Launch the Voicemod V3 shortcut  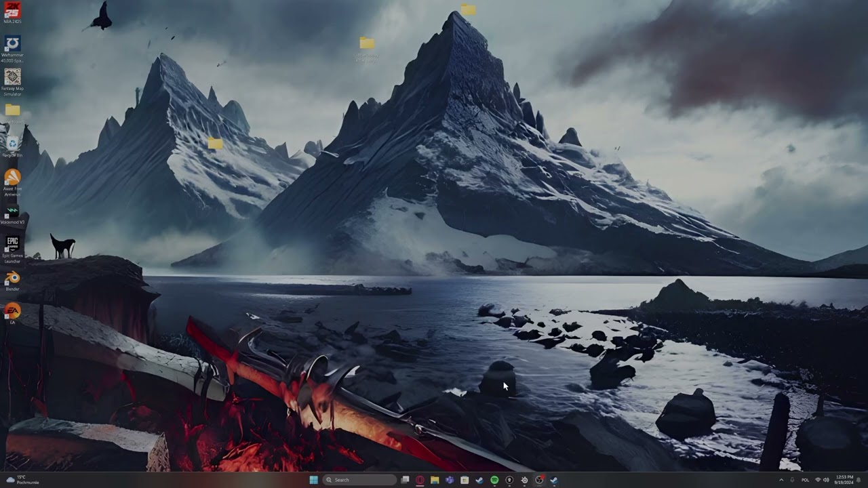click(12, 213)
